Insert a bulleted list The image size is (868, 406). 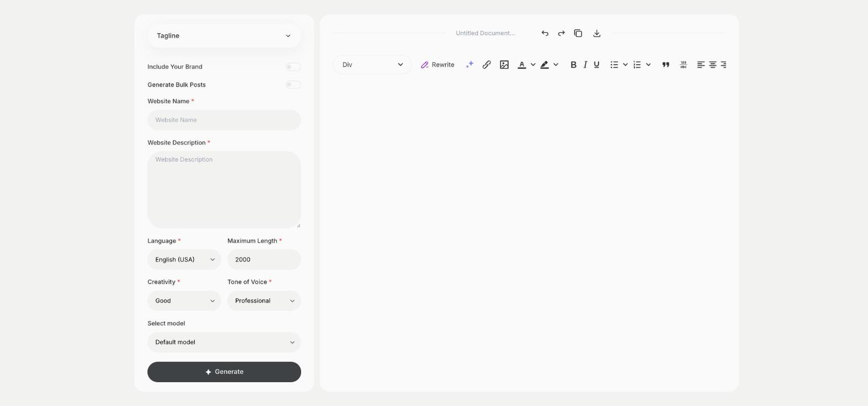614,65
